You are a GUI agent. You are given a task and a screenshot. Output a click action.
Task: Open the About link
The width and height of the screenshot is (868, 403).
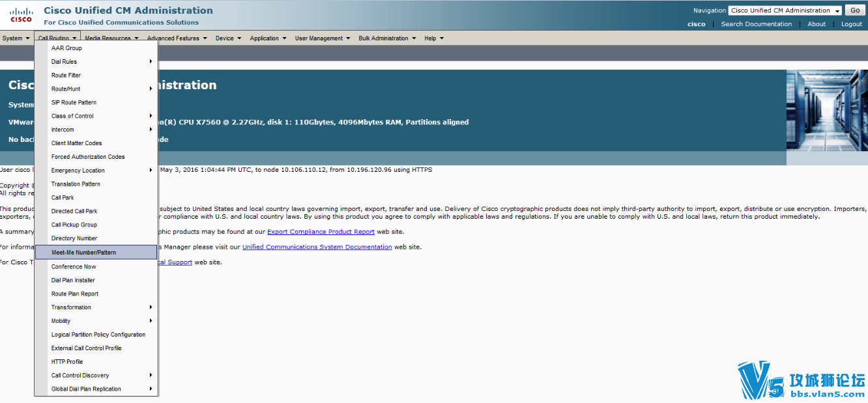click(x=817, y=24)
